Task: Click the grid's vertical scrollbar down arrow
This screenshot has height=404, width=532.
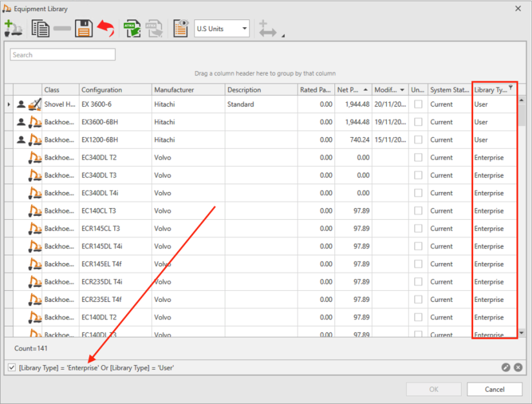Action: point(521,332)
